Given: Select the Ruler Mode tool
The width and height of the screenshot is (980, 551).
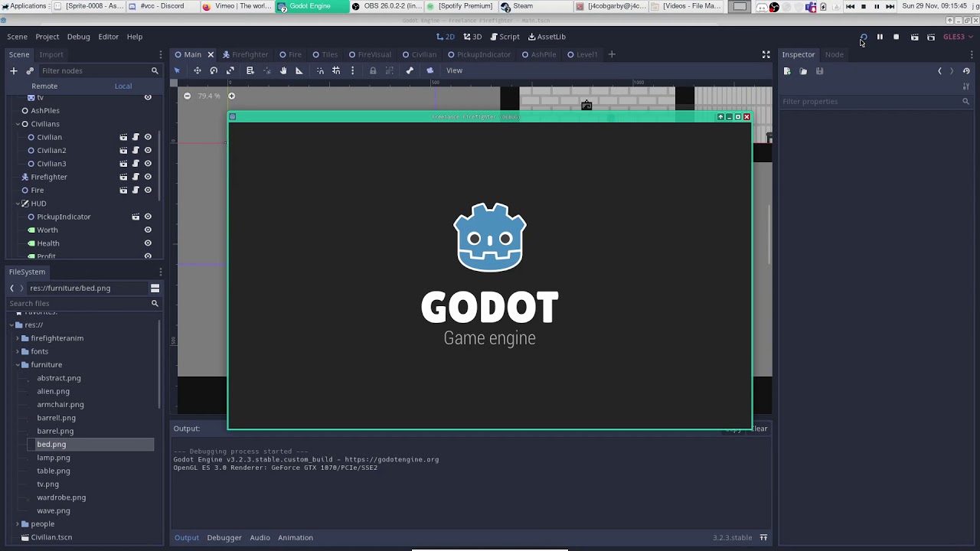Looking at the screenshot, I should (299, 70).
